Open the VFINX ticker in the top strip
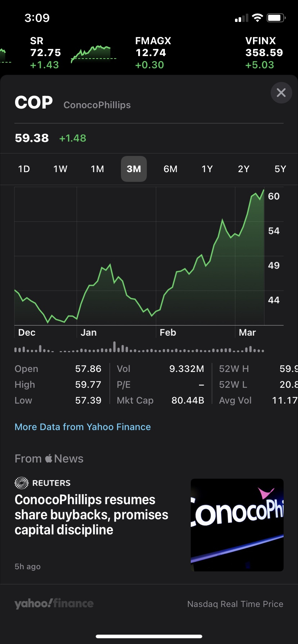The width and height of the screenshot is (298, 644). (x=264, y=52)
